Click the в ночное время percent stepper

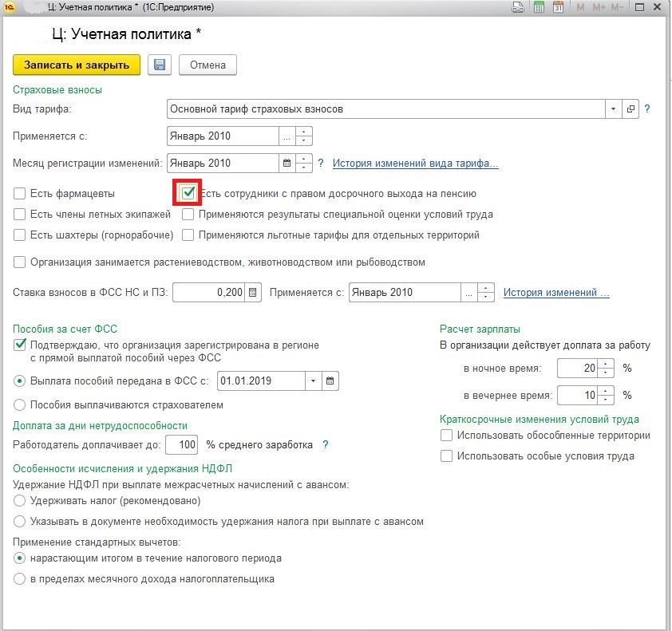click(x=606, y=368)
